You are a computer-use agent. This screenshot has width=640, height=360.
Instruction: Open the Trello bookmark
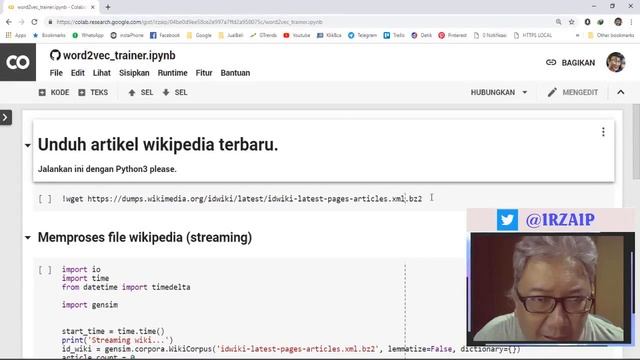(394, 36)
